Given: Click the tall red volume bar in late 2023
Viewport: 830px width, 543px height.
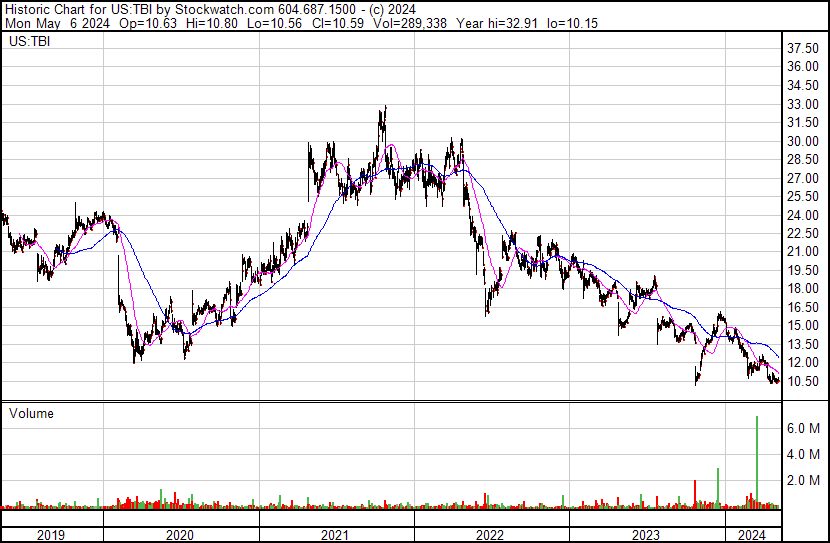Looking at the screenshot, I should (695, 493).
